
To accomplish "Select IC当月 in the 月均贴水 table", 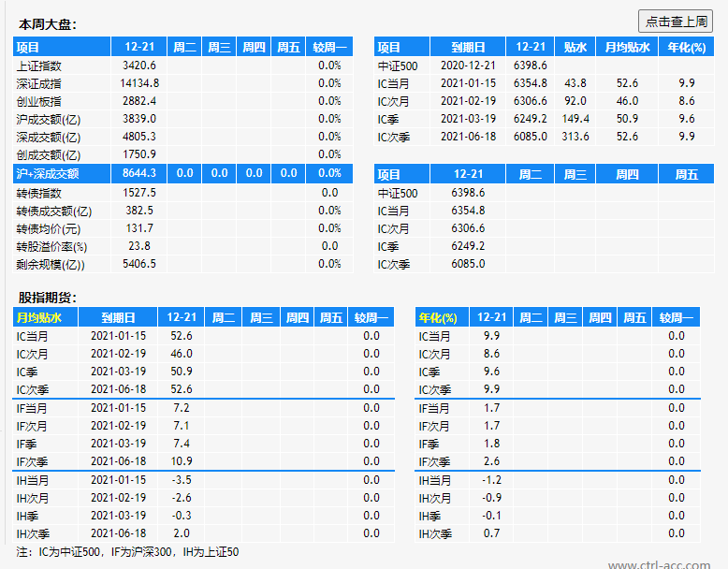I will click(32, 336).
